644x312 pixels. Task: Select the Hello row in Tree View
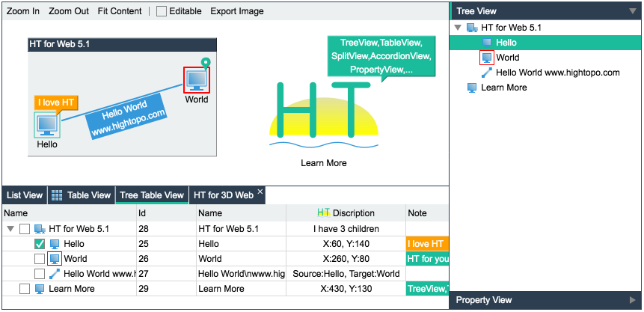click(545, 43)
